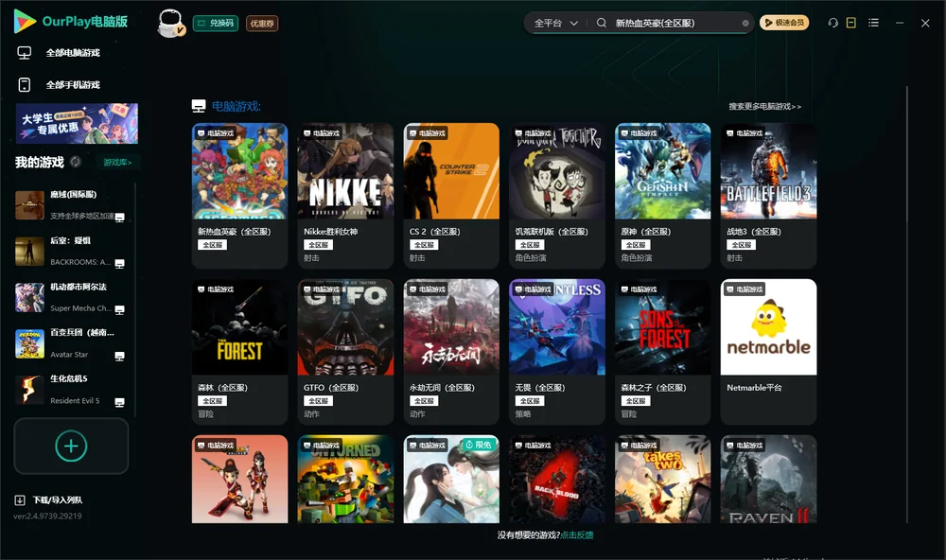Image resolution: width=946 pixels, height=560 pixels.
Task: Click 搜索更多电脑游戏 link
Action: [765, 107]
